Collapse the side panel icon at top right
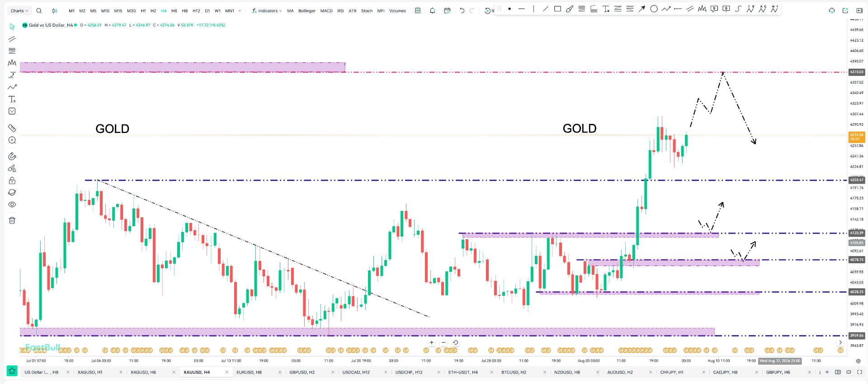This screenshot has width=868, height=384. point(859,11)
